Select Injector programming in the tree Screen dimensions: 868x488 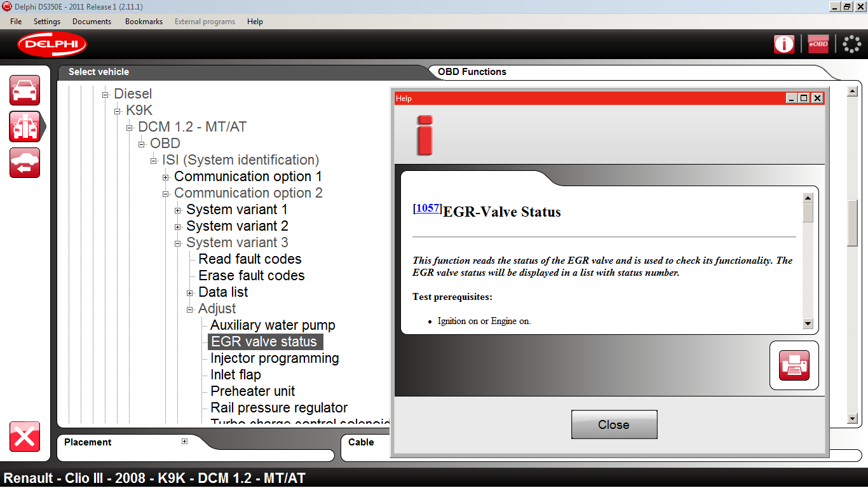coord(275,358)
